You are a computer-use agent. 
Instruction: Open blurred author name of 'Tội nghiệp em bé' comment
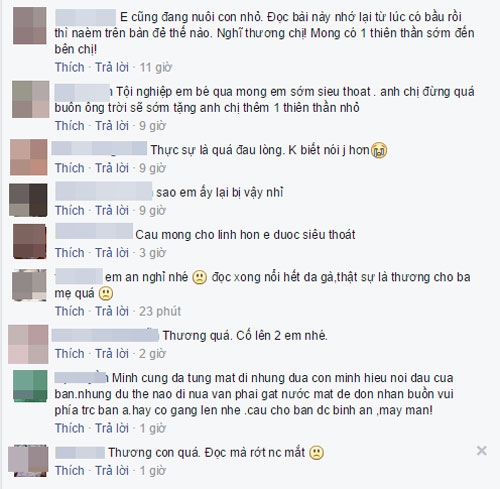click(83, 93)
